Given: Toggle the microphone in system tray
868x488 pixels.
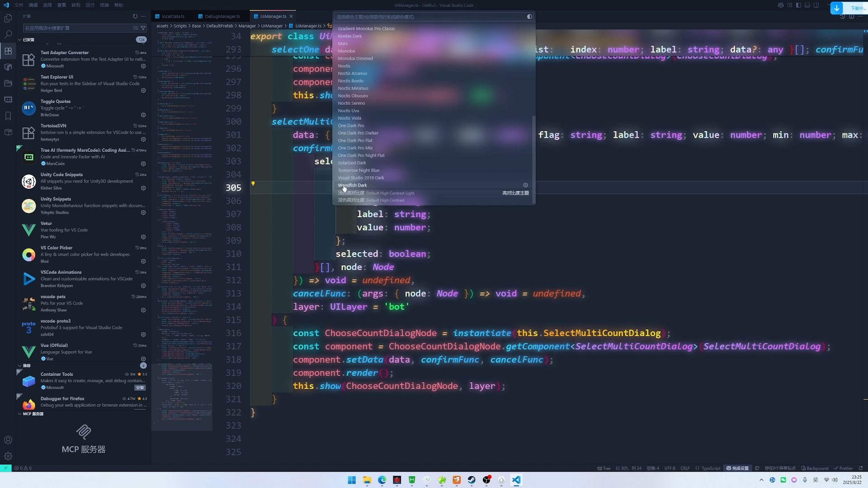Looking at the screenshot, I should click(805, 480).
